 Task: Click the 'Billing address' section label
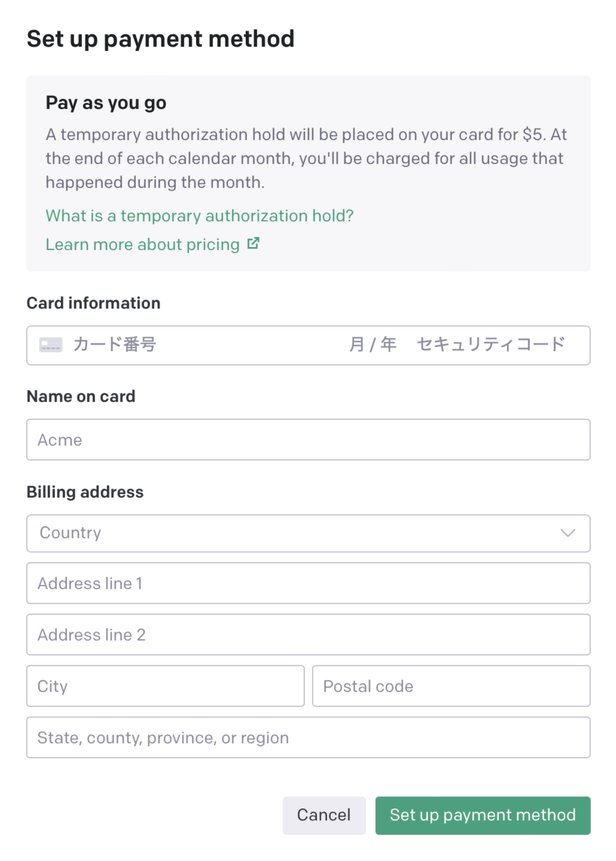[85, 492]
